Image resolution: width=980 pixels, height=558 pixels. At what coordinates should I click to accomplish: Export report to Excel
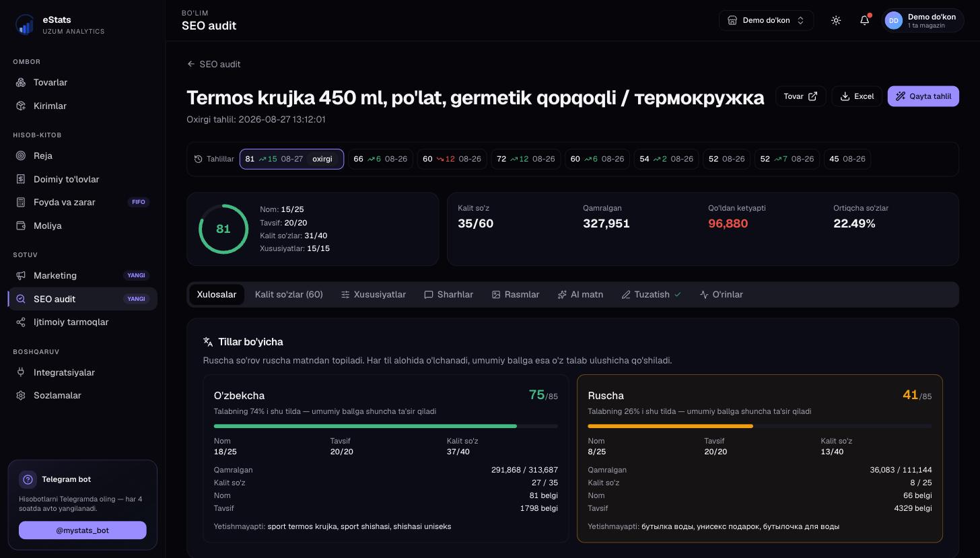[857, 96]
